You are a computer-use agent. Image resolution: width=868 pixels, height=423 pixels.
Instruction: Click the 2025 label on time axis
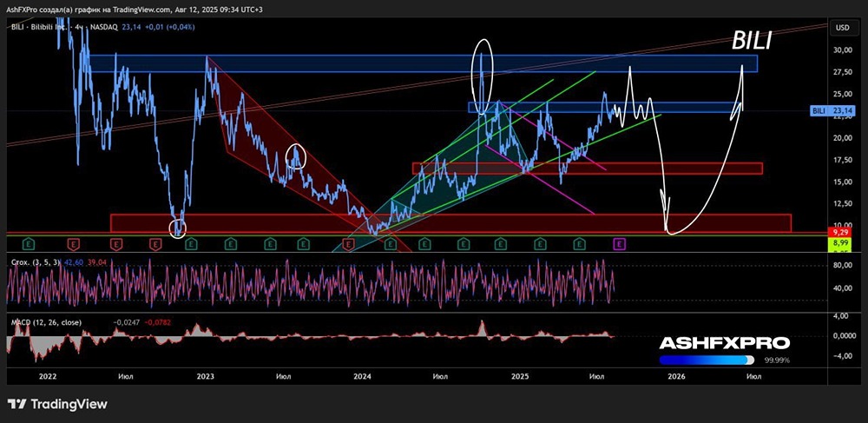tap(520, 376)
